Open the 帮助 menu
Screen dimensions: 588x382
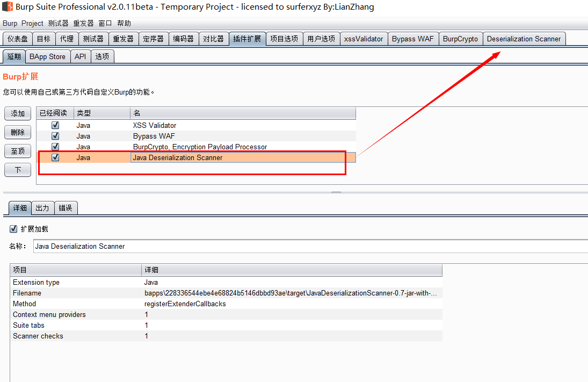click(x=124, y=23)
